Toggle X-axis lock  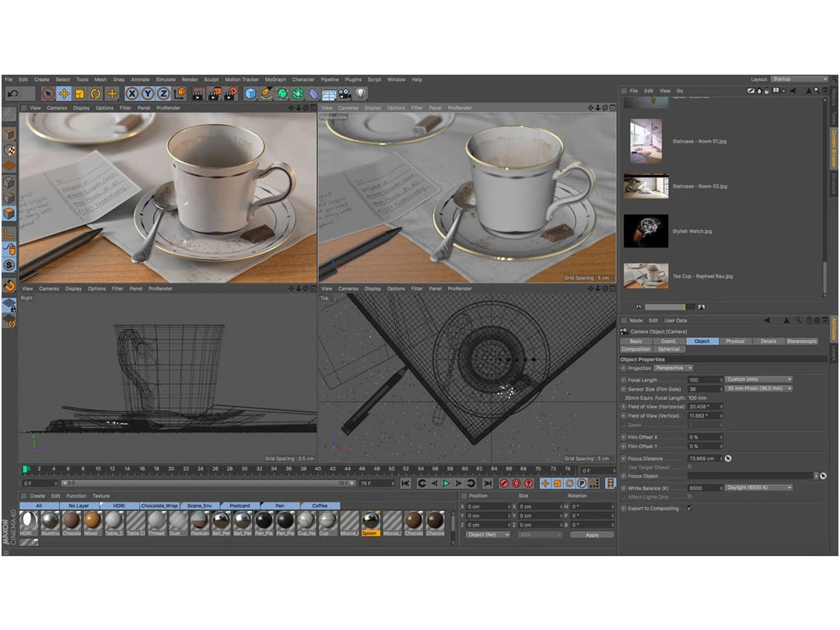click(x=131, y=94)
